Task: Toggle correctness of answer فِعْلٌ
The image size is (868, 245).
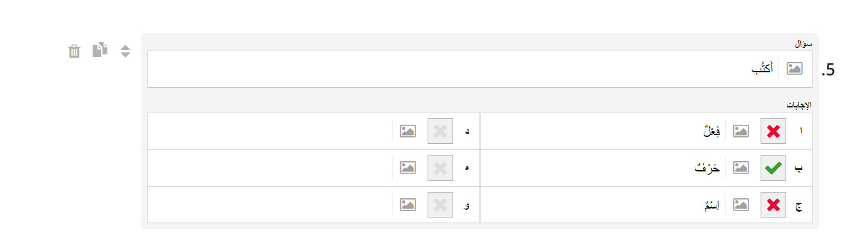Action: (773, 131)
